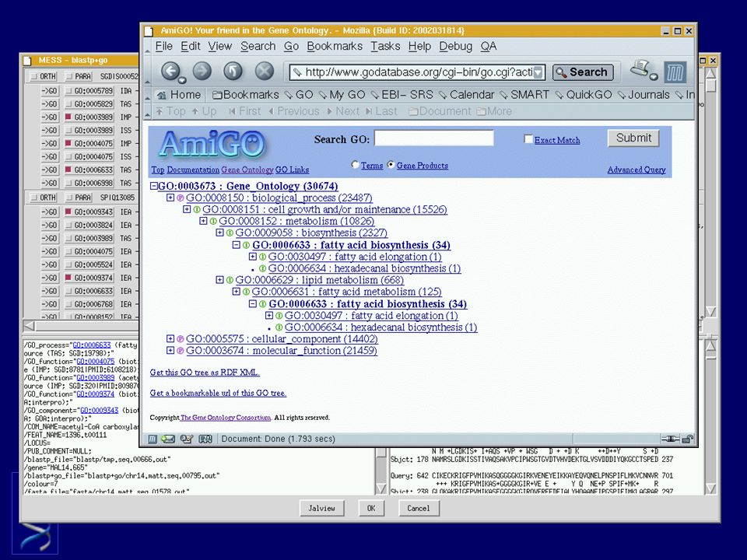Click the Navigator icon in the status bar
This screenshot has height=560, width=747.
click(x=152, y=439)
